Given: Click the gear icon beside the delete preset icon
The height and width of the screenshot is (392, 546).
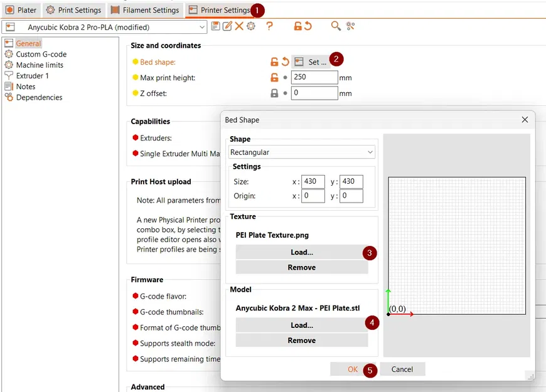Looking at the screenshot, I should point(250,26).
